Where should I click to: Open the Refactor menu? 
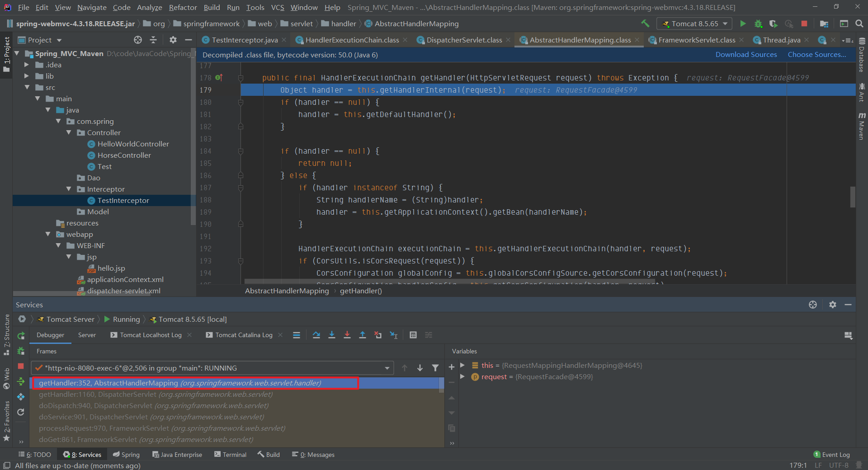click(183, 7)
